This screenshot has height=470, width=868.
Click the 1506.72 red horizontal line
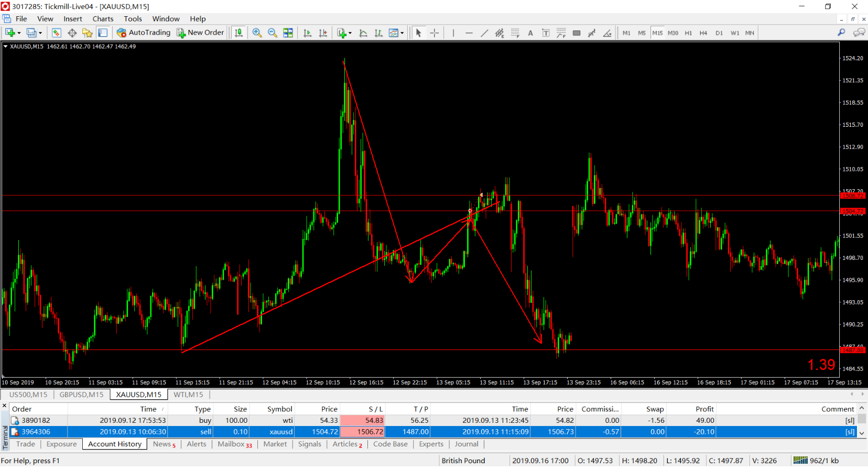point(419,195)
